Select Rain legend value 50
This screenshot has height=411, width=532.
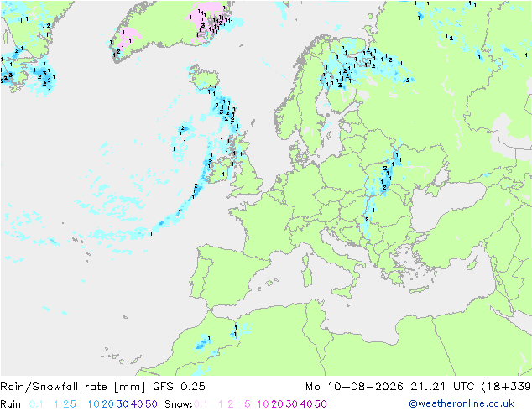[151, 404]
